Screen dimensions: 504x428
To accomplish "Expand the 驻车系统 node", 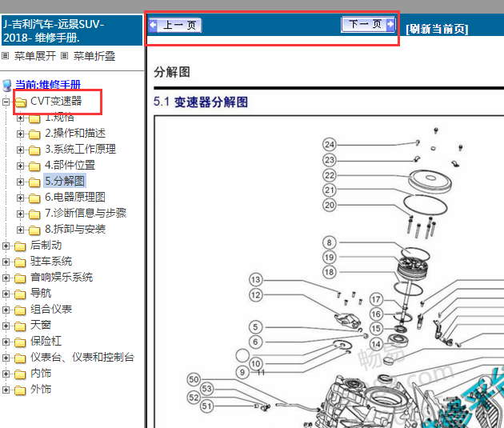I will tap(6, 262).
